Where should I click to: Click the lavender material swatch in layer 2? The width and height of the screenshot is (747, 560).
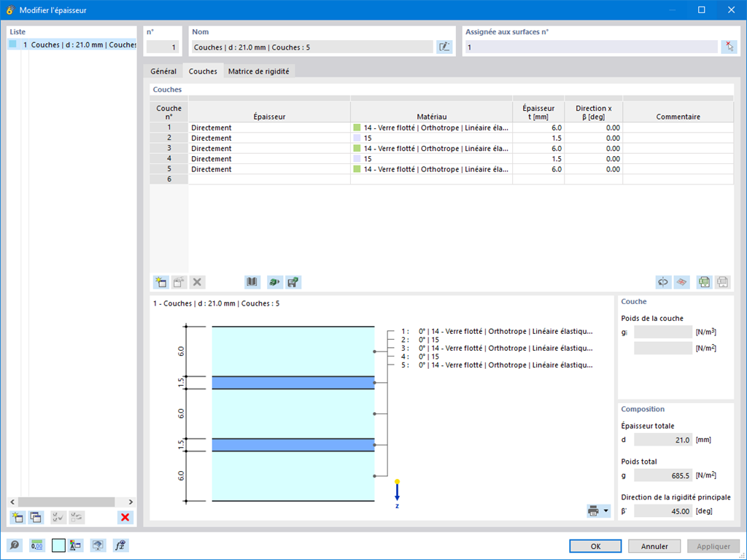coord(357,138)
